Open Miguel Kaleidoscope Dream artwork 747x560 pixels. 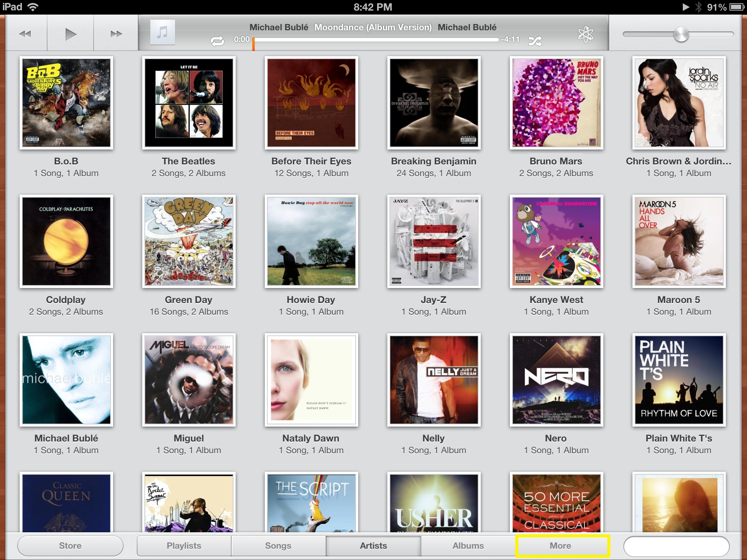click(x=189, y=380)
